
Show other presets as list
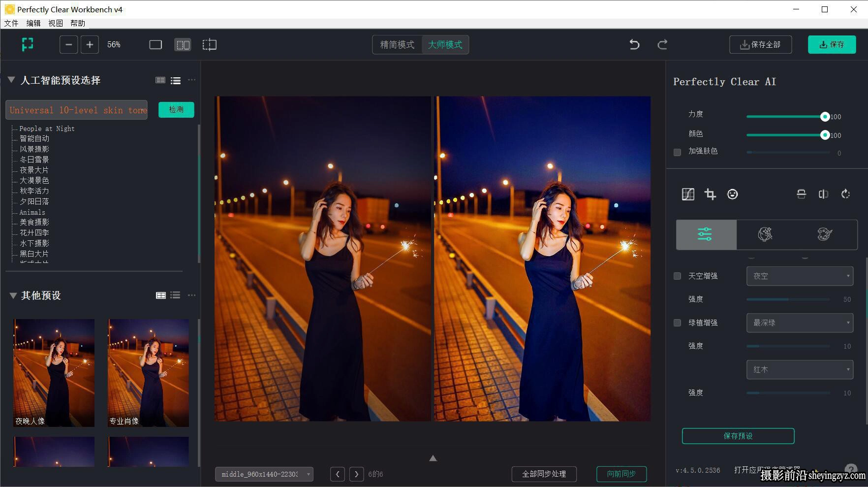pos(175,295)
